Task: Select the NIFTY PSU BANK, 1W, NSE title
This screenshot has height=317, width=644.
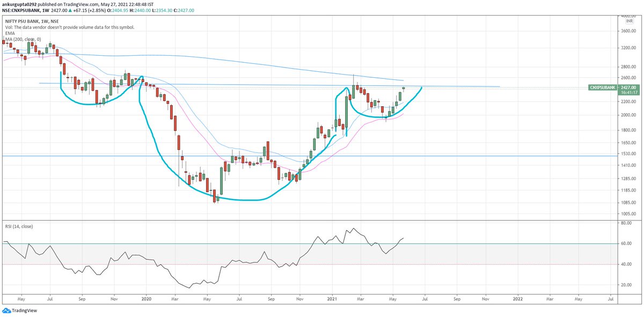Action: pyautogui.click(x=31, y=20)
